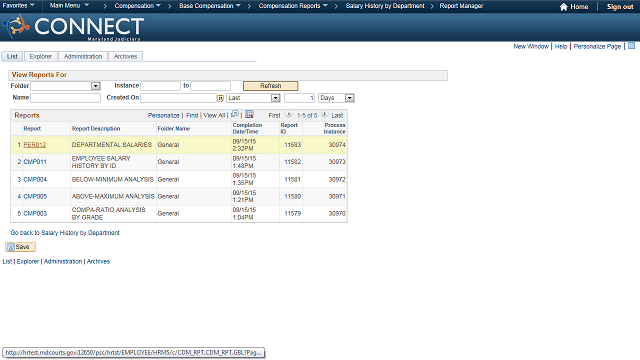Click the Save button
The width and height of the screenshot is (640, 360).
[x=20, y=247]
